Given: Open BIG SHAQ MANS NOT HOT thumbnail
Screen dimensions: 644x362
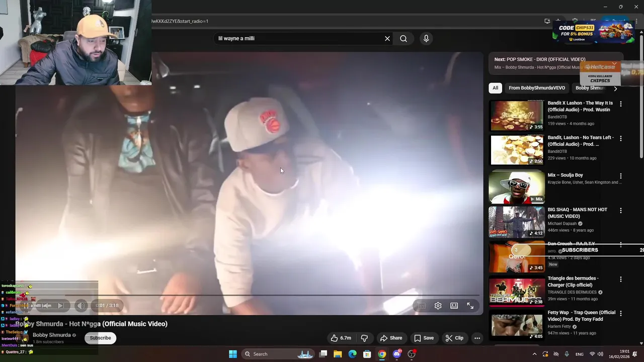Looking at the screenshot, I should click(x=517, y=221).
